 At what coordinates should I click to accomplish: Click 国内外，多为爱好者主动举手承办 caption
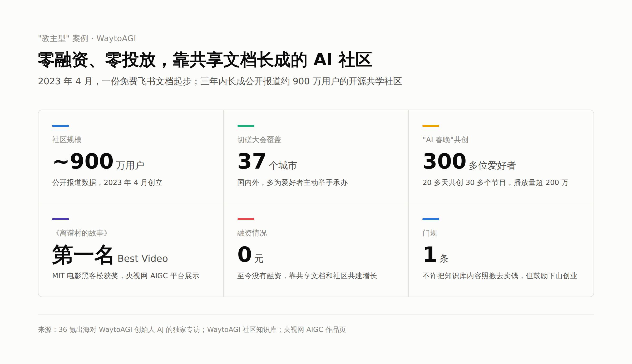tap(292, 182)
